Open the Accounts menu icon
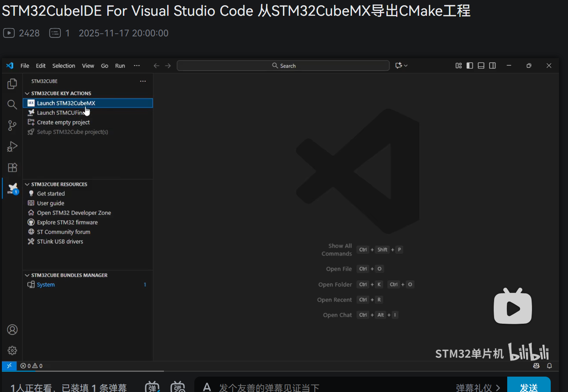 (12, 330)
